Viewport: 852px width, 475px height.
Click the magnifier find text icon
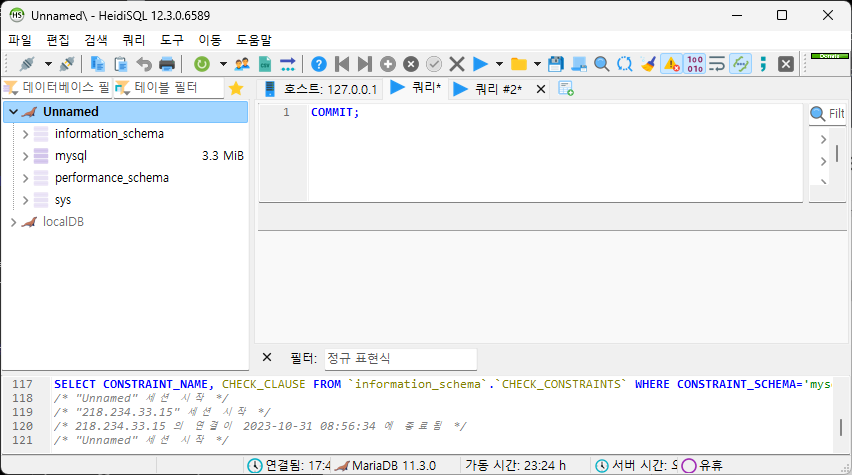pos(602,64)
